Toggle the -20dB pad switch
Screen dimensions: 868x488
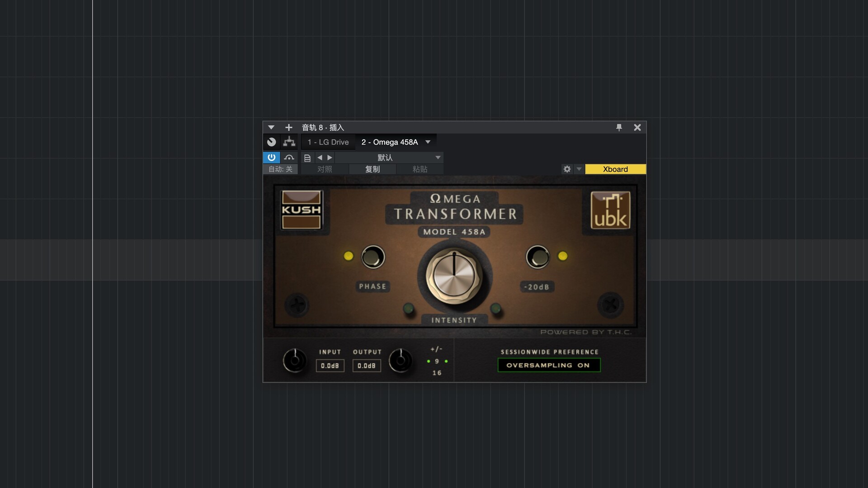click(538, 257)
